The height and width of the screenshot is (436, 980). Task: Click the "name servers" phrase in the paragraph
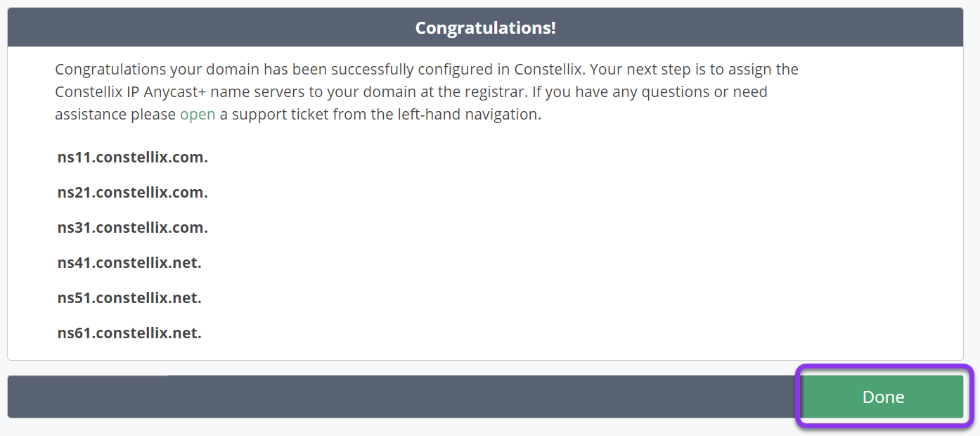pos(259,91)
